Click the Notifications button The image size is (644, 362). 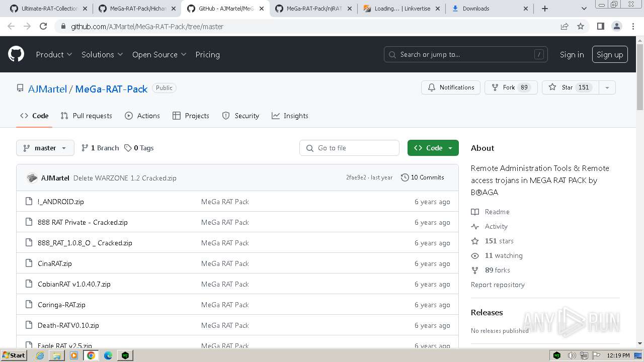(x=451, y=87)
